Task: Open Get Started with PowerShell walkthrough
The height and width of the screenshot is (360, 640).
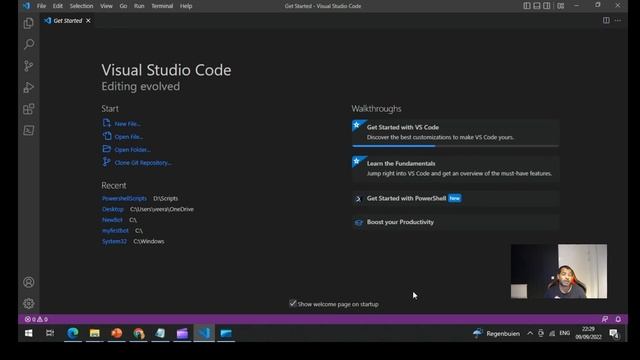Action: [x=455, y=198]
